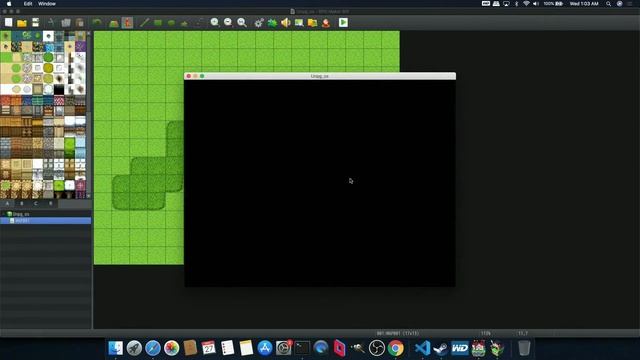Paste using the toolbar clipboard icon
Image resolution: width=640 pixels, height=360 pixels.
[x=80, y=22]
